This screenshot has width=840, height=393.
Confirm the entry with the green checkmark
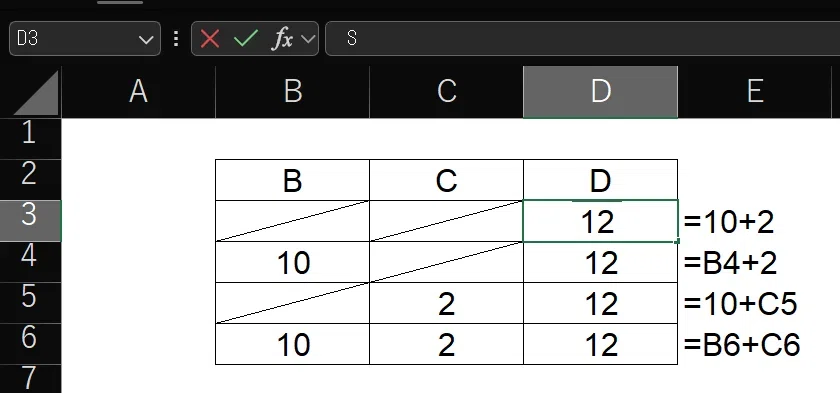pos(246,39)
